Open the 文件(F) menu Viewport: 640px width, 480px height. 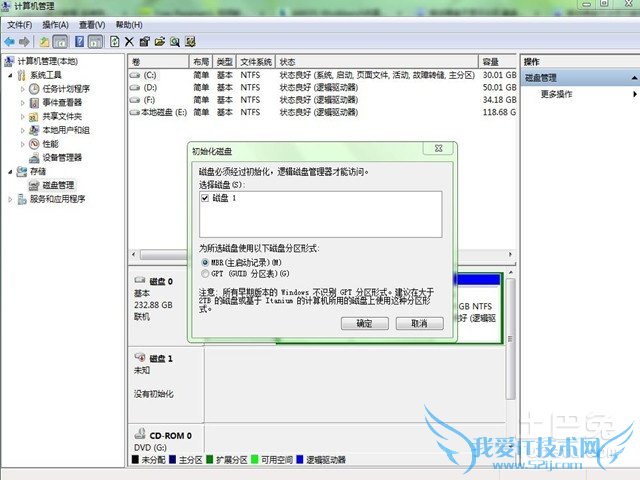tap(20, 25)
